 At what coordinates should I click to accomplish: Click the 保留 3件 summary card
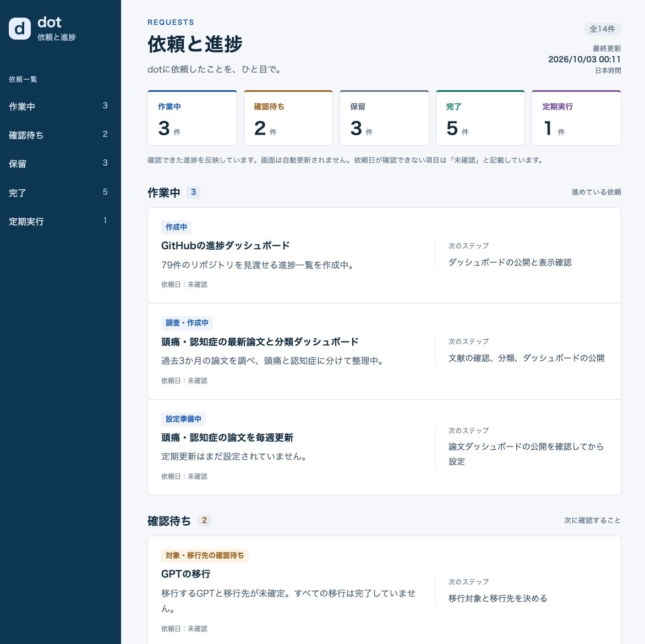[x=384, y=118]
